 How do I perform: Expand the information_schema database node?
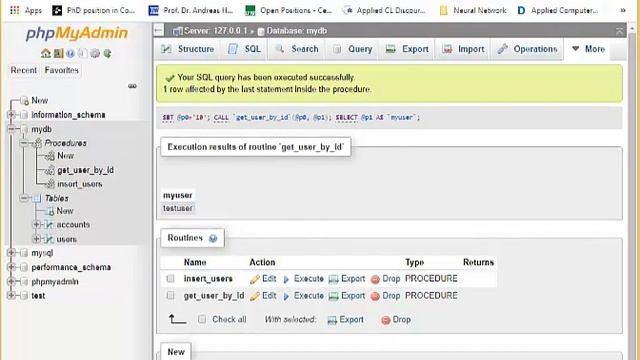[x=11, y=115]
